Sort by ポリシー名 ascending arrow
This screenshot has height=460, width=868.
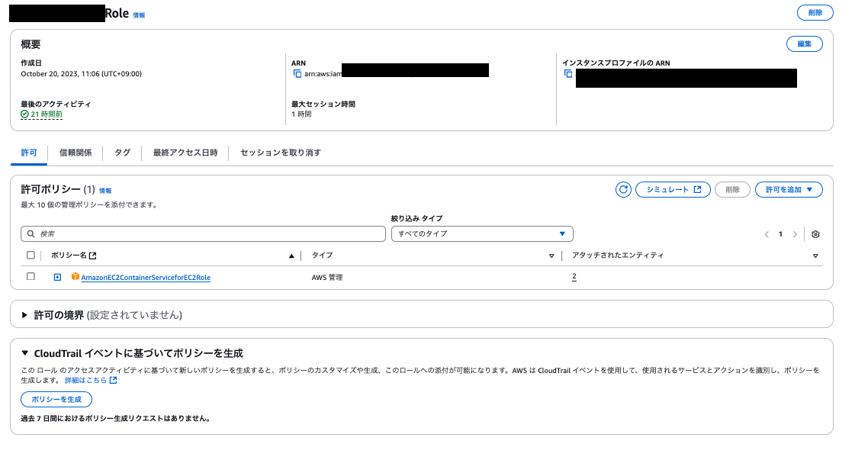(x=291, y=256)
